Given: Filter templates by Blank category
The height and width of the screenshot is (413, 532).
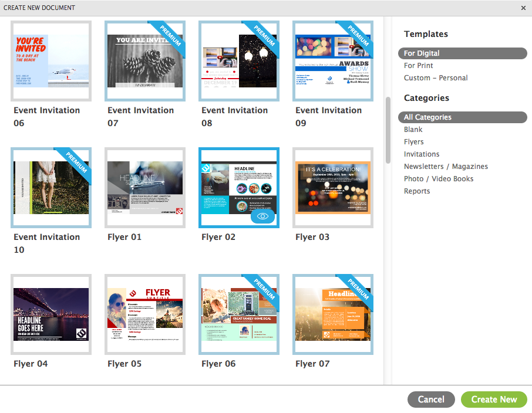Looking at the screenshot, I should (413, 130).
